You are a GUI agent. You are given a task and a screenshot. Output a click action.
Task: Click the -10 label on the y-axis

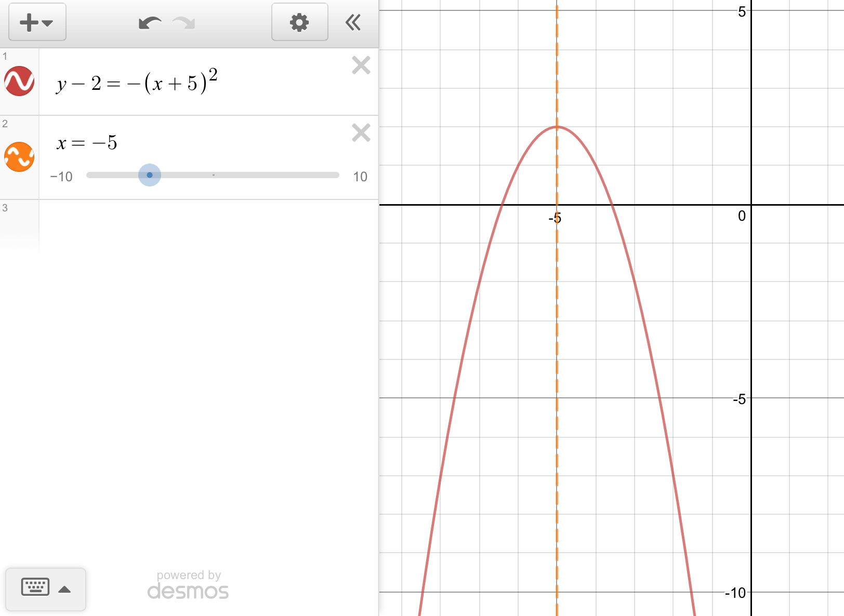click(735, 593)
